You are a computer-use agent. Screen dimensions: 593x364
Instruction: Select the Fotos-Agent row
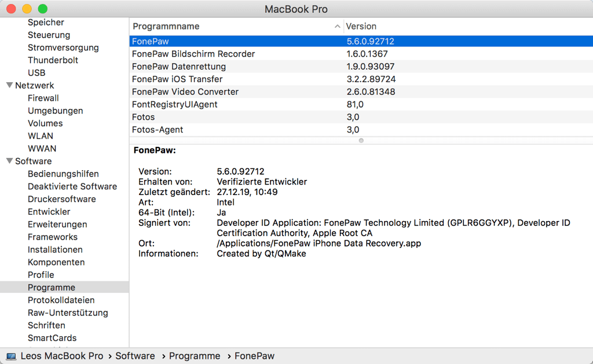[361, 130]
